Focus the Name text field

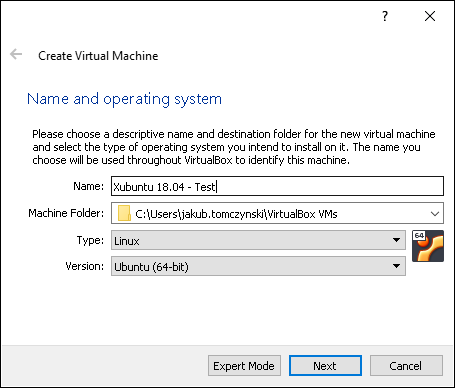[277, 186]
